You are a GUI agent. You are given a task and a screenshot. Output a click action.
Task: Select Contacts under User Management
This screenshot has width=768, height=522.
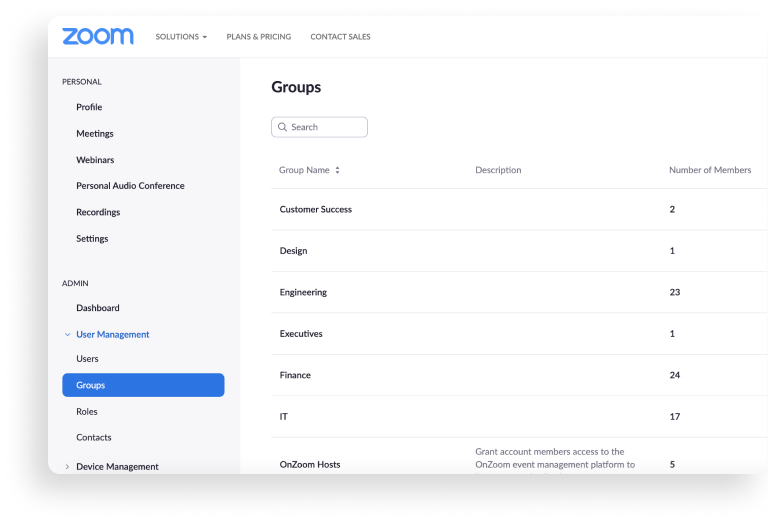[94, 437]
